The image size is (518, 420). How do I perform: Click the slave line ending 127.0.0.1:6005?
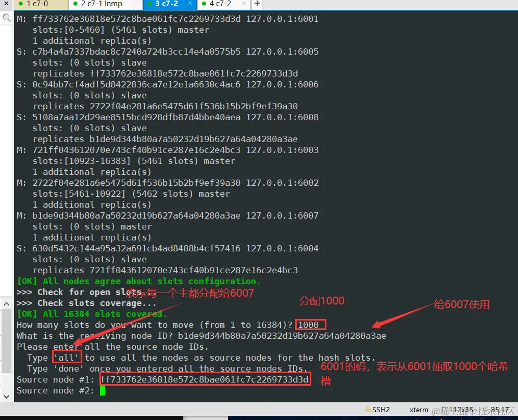[168, 52]
